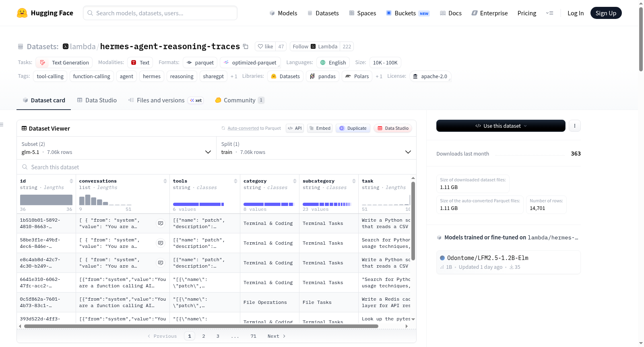Select the apache-2.0 license tag
This screenshot has width=644, height=347.
tap(430, 76)
